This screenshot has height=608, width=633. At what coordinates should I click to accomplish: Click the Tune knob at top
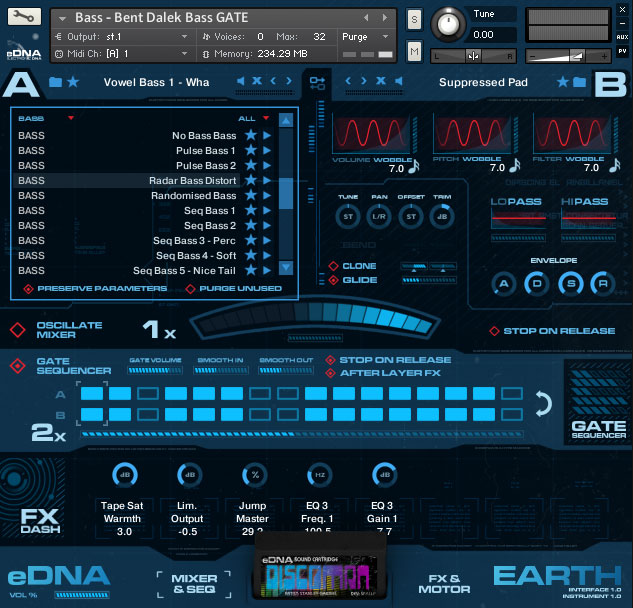pyautogui.click(x=450, y=23)
